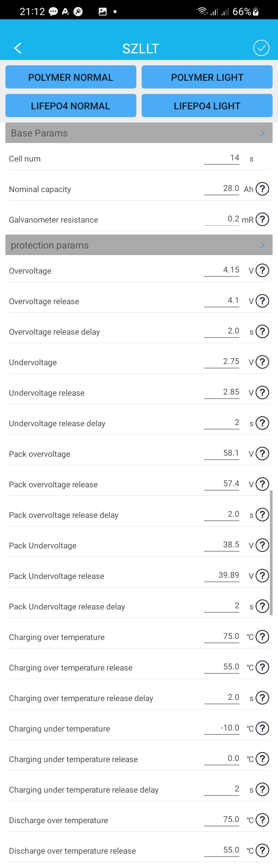Show help for Pack overvoltage
The width and height of the screenshot is (278, 868).
pyautogui.click(x=263, y=453)
